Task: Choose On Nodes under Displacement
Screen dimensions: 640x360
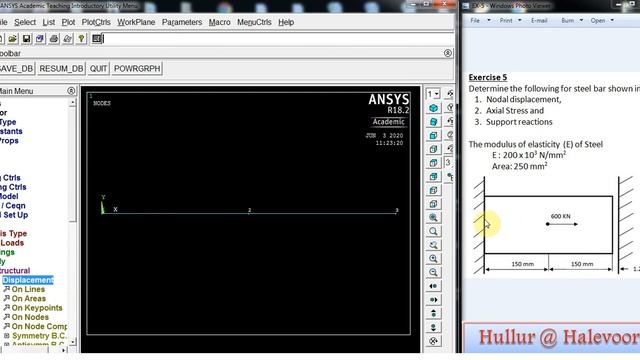Action: coord(30,317)
